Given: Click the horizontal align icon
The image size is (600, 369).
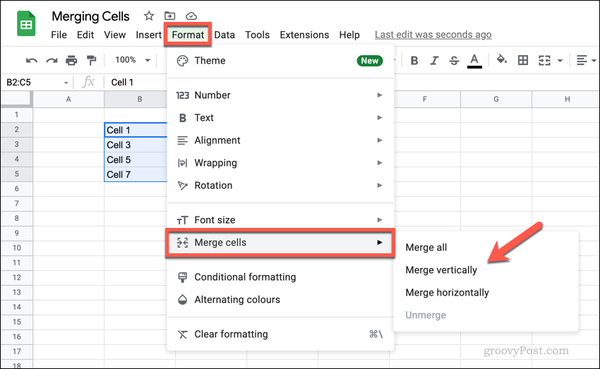Looking at the screenshot, I should [x=582, y=60].
